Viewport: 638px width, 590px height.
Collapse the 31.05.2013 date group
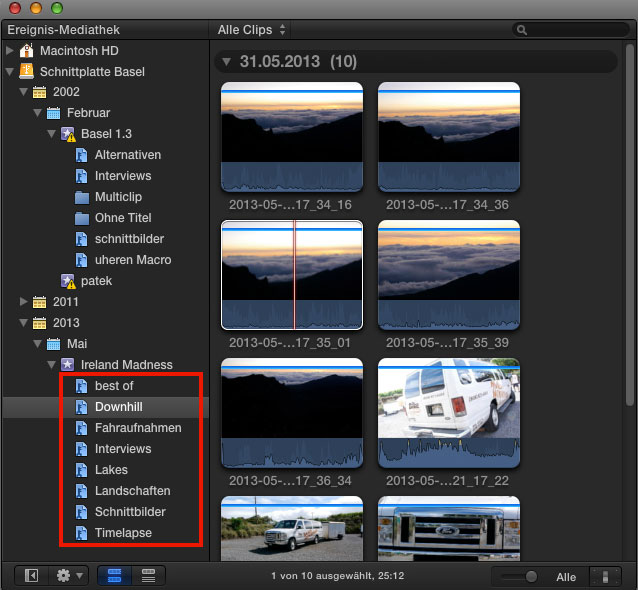point(226,62)
